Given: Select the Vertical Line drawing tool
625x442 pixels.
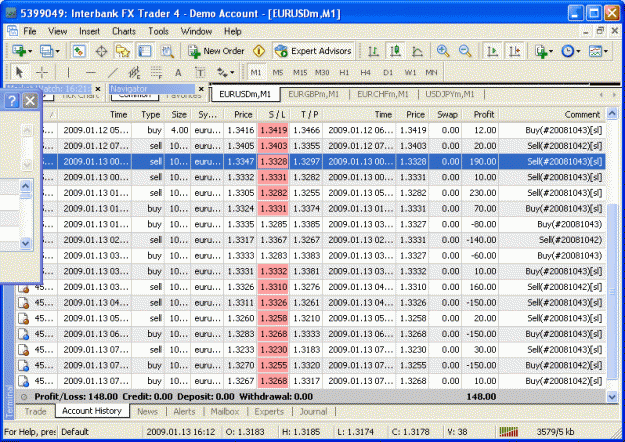Looking at the screenshot, I should (68, 73).
